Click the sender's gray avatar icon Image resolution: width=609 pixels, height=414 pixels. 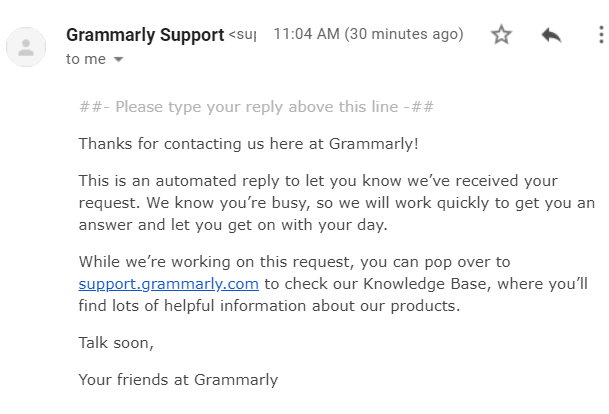coord(26,47)
